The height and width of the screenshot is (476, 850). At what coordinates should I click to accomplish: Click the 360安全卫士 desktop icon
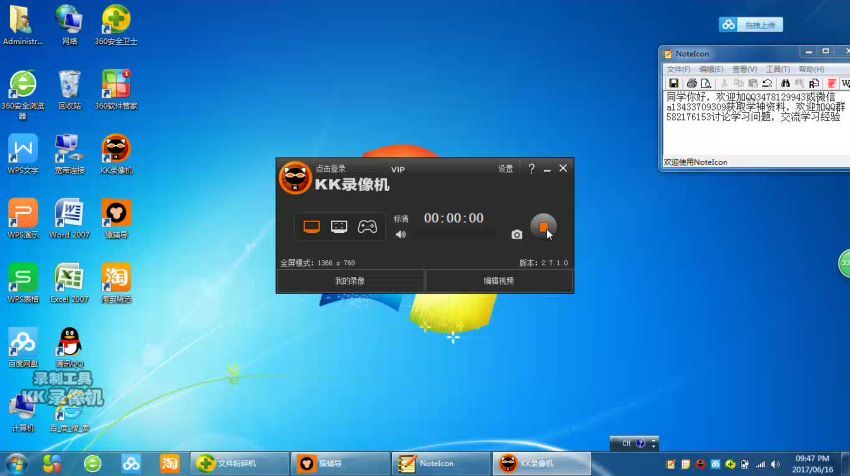(x=116, y=25)
